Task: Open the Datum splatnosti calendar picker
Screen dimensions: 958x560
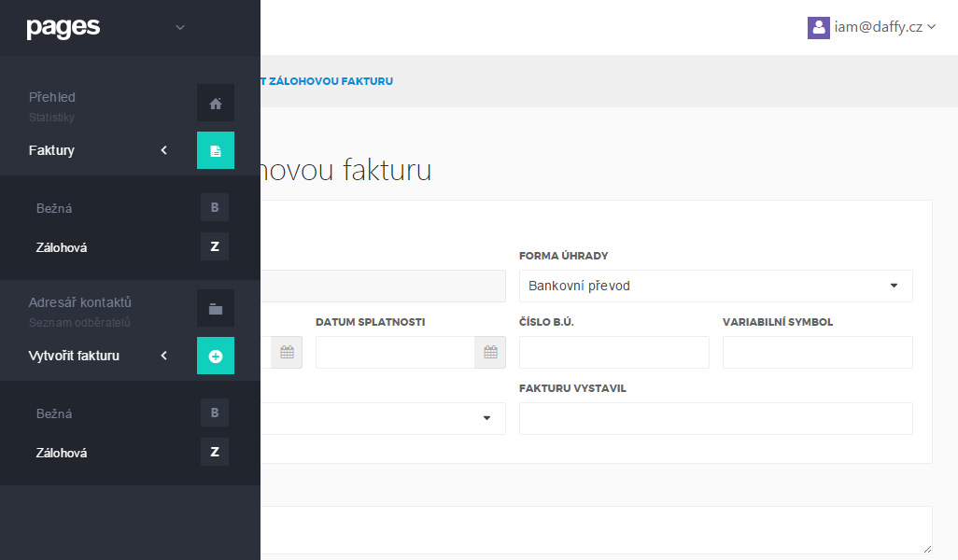Action: 490,352
